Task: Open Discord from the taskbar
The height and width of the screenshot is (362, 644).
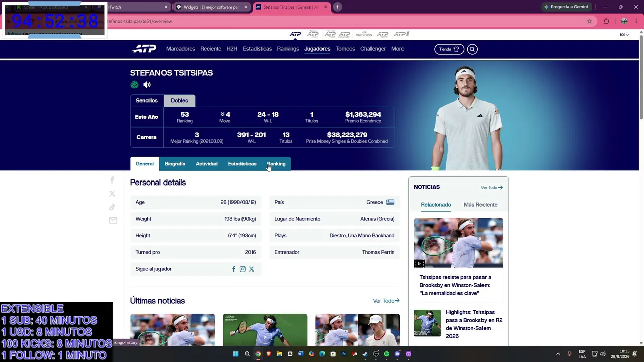Action: pos(397,354)
